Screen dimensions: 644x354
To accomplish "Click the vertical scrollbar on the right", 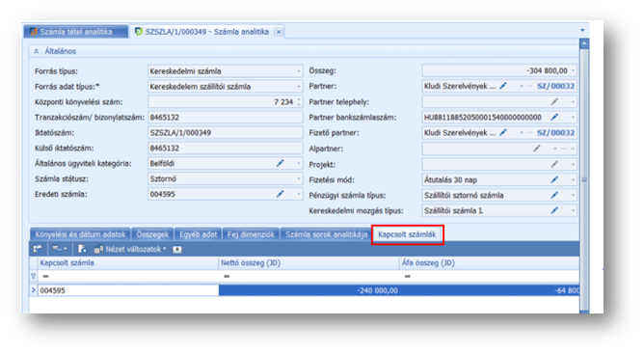I will (x=584, y=177).
